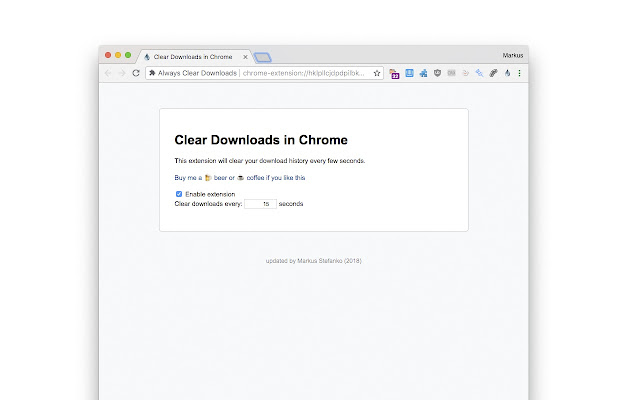Toggle the Enable extension checkbox
640x400 pixels.
pyautogui.click(x=179, y=194)
